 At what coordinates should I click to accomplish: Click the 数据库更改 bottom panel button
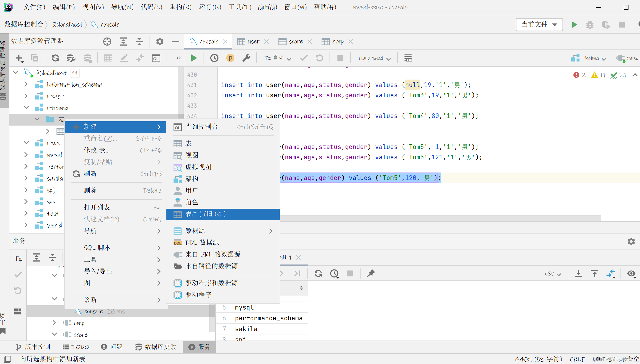[x=156, y=347]
